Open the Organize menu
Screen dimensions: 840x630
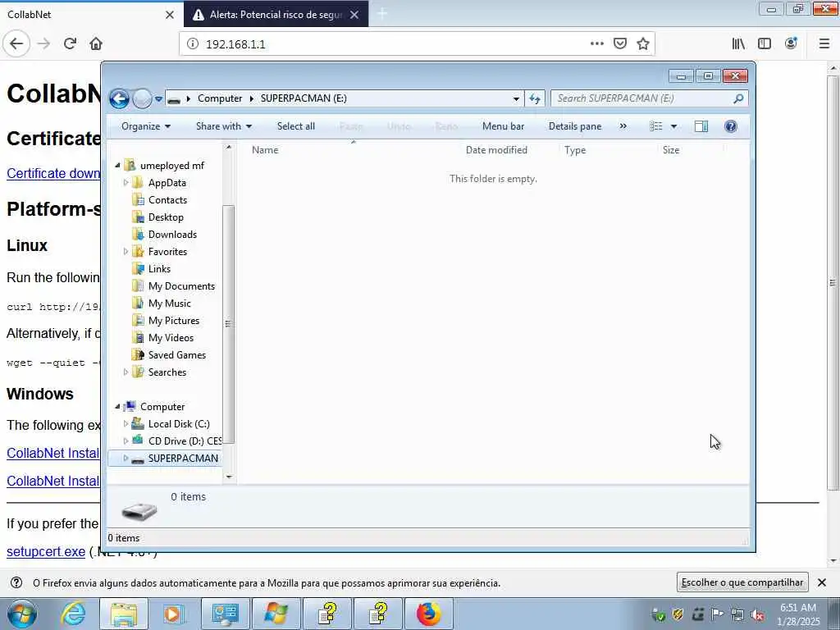(146, 126)
